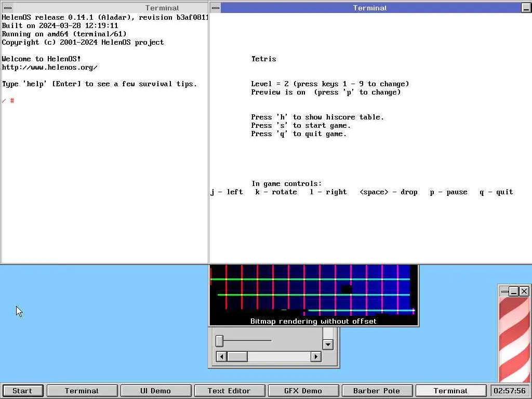Image resolution: width=532 pixels, height=399 pixels.
Task: Click the UI Demo scrollbar right arrow
Action: (316, 356)
